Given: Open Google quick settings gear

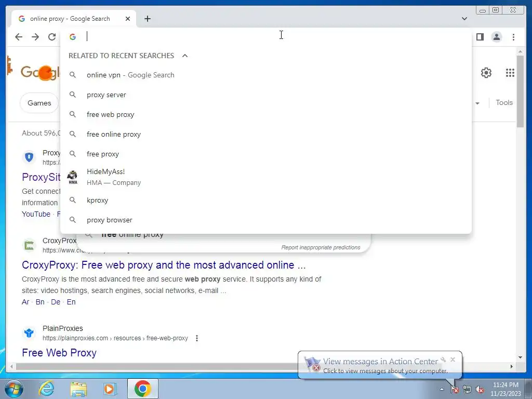Looking at the screenshot, I should click(486, 73).
